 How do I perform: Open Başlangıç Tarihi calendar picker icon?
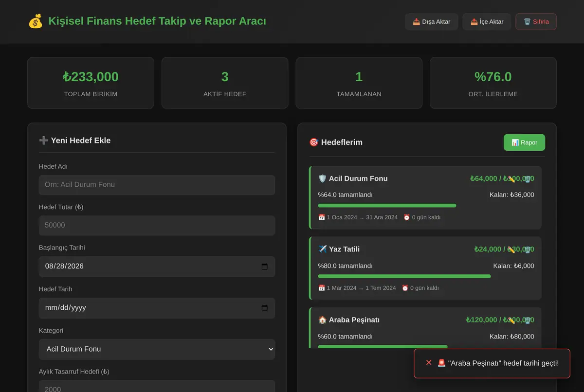[265, 267]
